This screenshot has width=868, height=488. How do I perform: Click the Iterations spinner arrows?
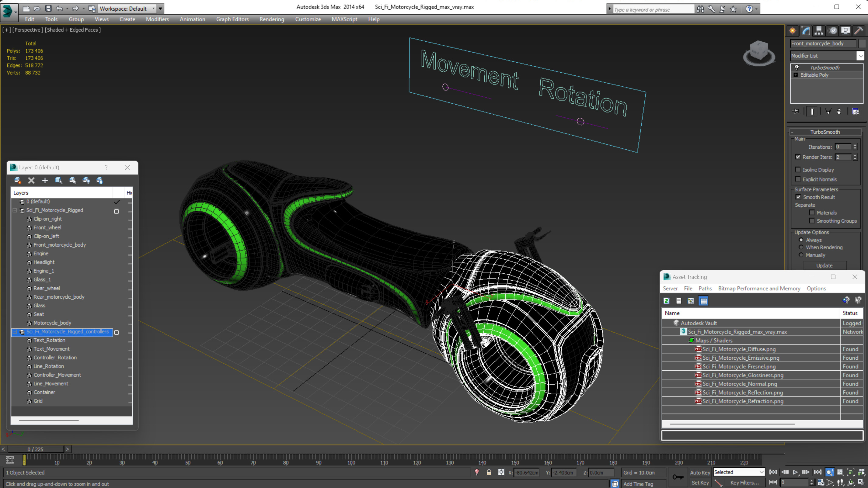pos(855,147)
